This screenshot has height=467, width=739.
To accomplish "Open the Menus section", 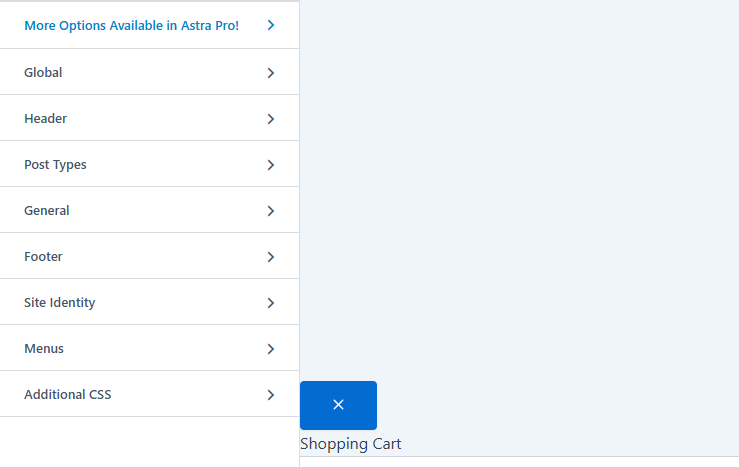I will point(44,349).
